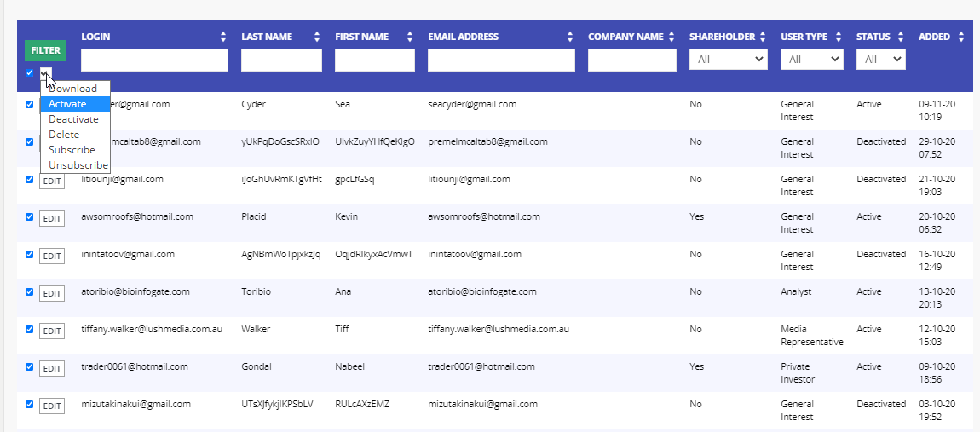
Task: Click last name Toribio
Action: (257, 292)
